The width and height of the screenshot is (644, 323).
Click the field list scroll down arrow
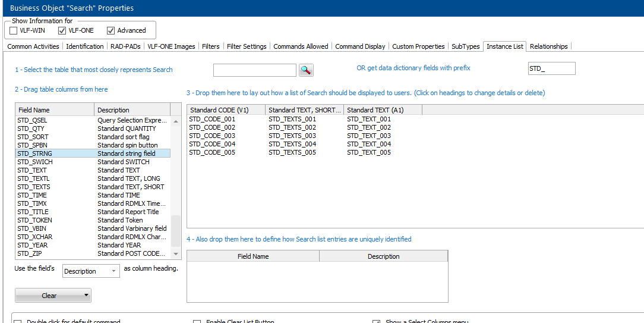pyautogui.click(x=176, y=254)
